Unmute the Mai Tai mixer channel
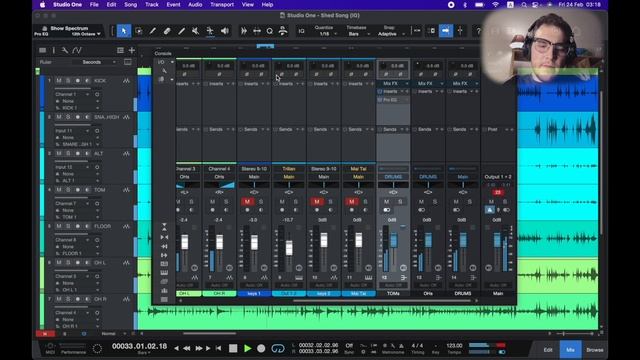 [351, 202]
